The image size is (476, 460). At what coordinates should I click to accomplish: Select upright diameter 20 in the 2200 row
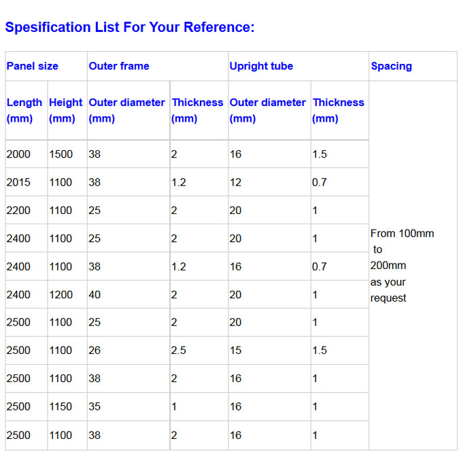pyautogui.click(x=235, y=210)
